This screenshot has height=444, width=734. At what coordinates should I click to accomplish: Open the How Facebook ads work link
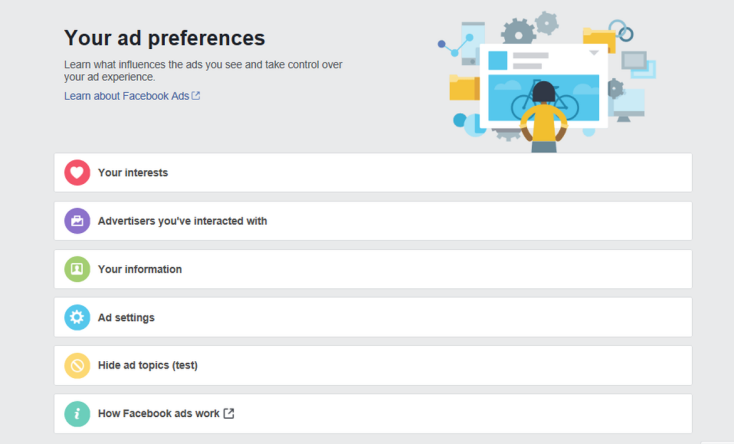point(158,413)
